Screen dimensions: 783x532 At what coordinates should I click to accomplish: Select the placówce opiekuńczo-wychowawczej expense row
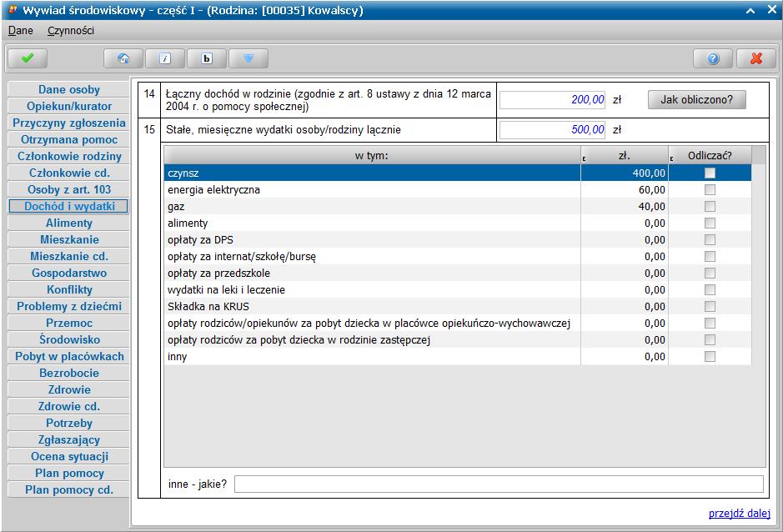458,324
